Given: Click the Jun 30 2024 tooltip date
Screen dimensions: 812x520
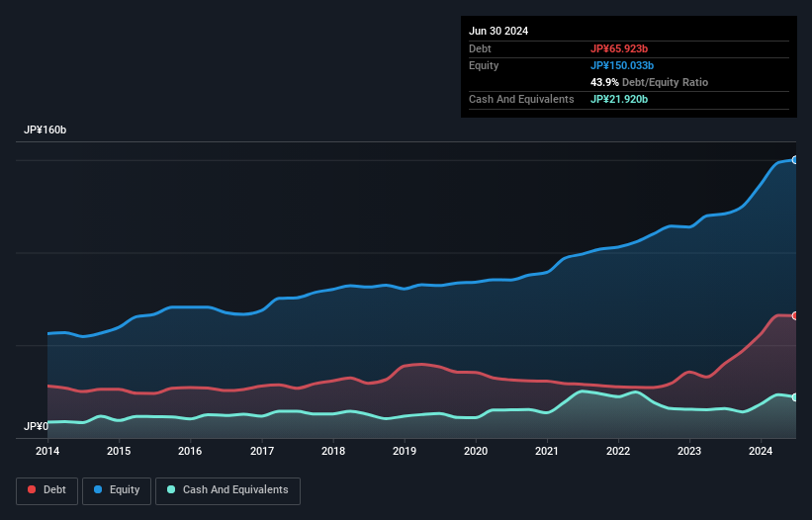Looking at the screenshot, I should coord(498,31).
